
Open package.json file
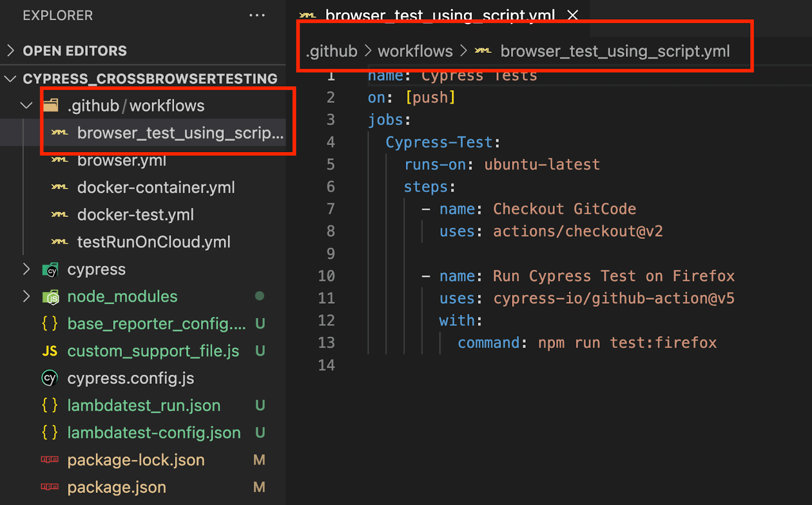point(117,488)
